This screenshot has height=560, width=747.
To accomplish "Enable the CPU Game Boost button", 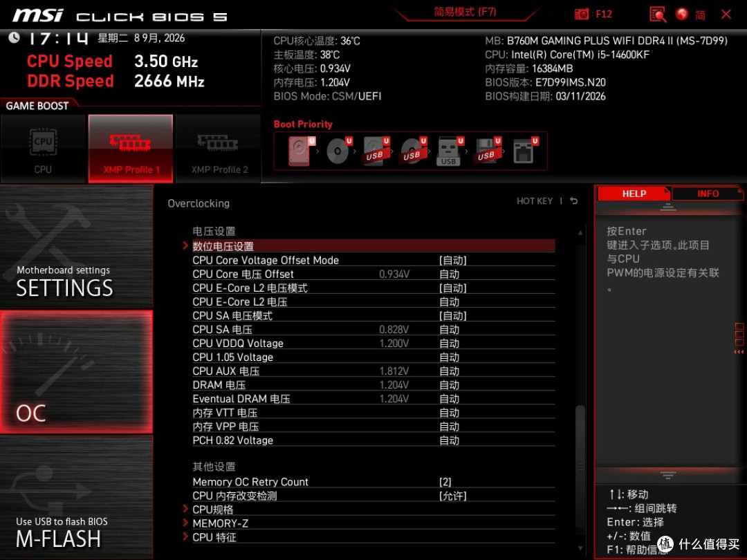I will pos(44,149).
